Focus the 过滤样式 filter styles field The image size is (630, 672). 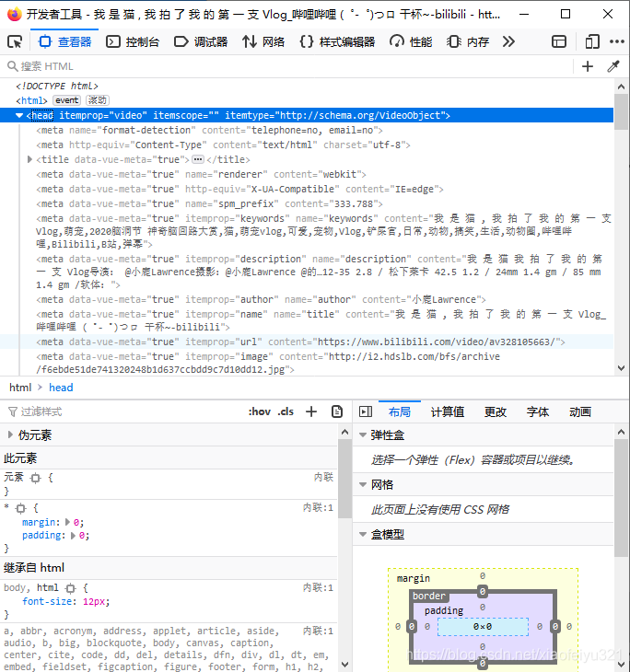tap(124, 411)
